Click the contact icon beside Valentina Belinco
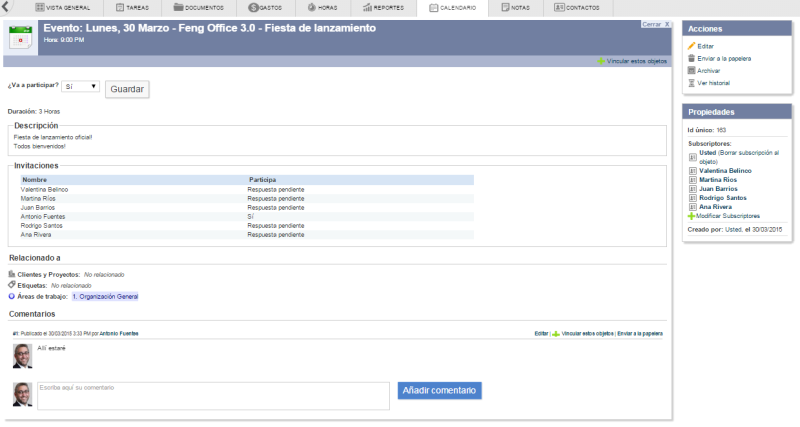 [x=692, y=171]
